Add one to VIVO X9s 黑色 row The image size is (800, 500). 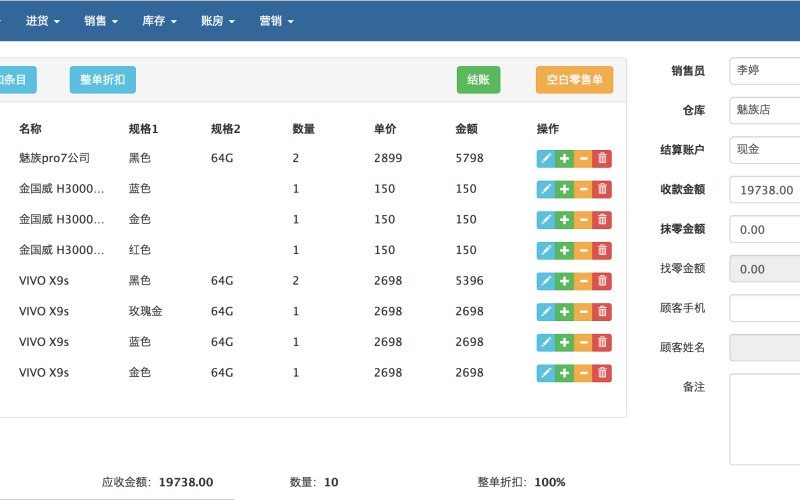(x=564, y=281)
